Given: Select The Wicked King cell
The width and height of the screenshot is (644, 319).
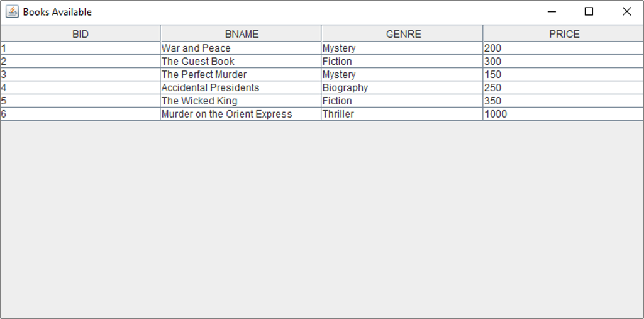Looking at the screenshot, I should (199, 101).
